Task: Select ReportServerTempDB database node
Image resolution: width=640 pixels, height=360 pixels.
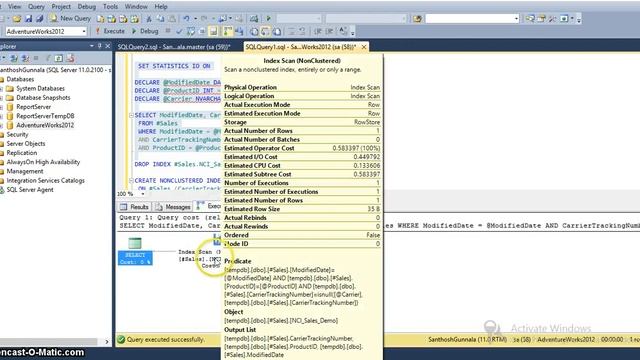Action: [45, 116]
